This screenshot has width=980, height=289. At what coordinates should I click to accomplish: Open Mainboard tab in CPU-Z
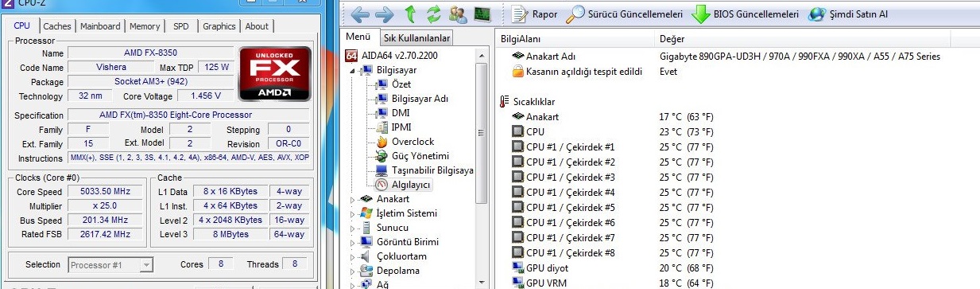click(x=101, y=26)
